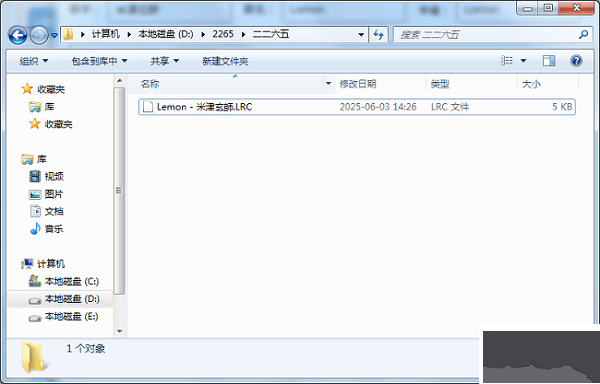Click the greyed forward navigation arrow
Viewport: 600px width, 384px height.
coord(39,36)
